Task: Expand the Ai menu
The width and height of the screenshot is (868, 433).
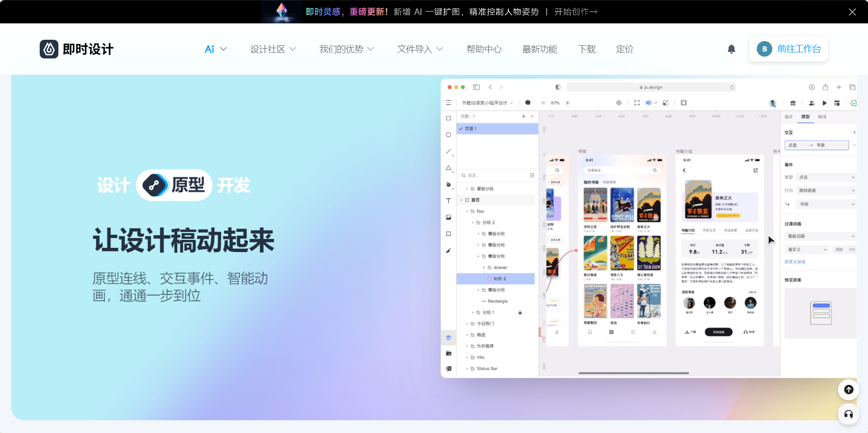Action: pyautogui.click(x=215, y=49)
